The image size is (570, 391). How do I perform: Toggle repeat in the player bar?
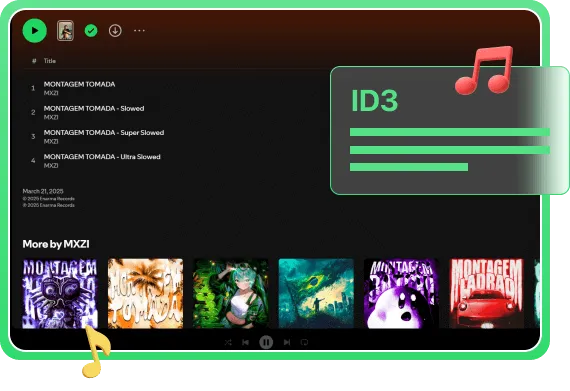coord(304,342)
